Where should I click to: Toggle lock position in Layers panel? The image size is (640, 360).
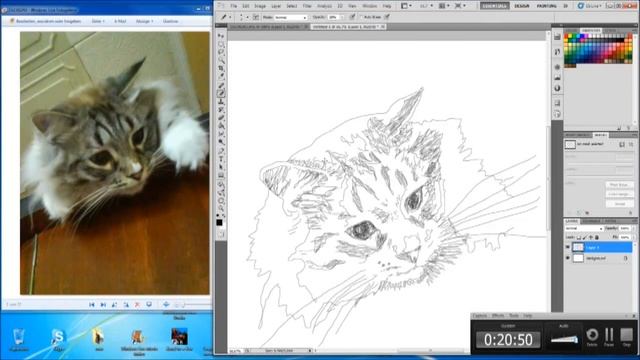[x=591, y=237]
